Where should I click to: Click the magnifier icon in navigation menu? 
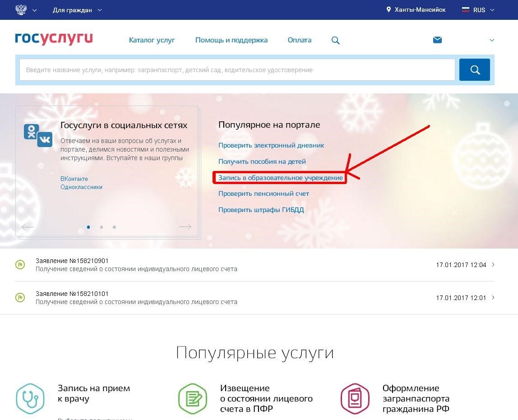pos(335,40)
